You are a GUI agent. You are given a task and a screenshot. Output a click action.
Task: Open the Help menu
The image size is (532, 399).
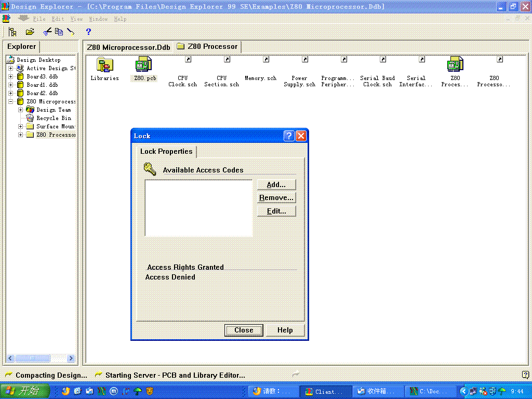[x=120, y=19]
